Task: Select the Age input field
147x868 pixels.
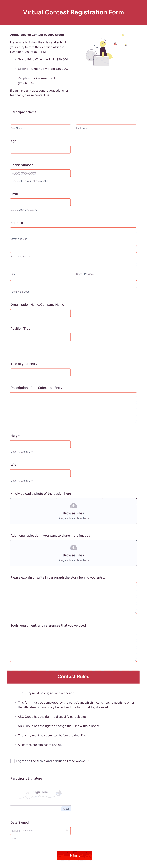Action: 40,149
